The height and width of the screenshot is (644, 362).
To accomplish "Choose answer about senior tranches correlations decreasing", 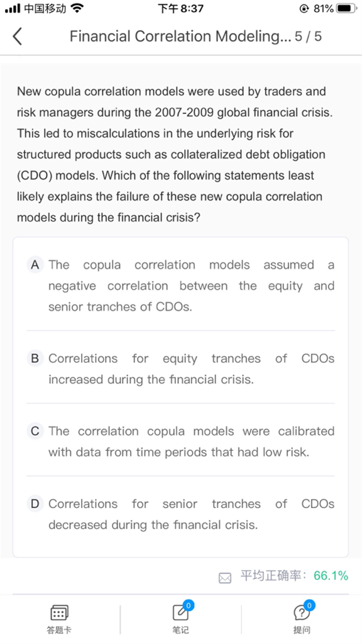I will click(x=191, y=514).
